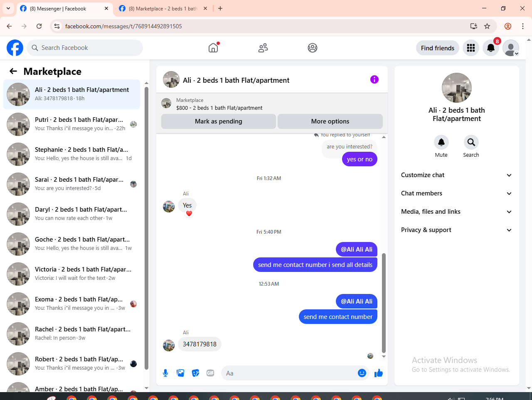The image size is (532, 400).
Task: Open the Robert conversation
Action: pos(72,364)
